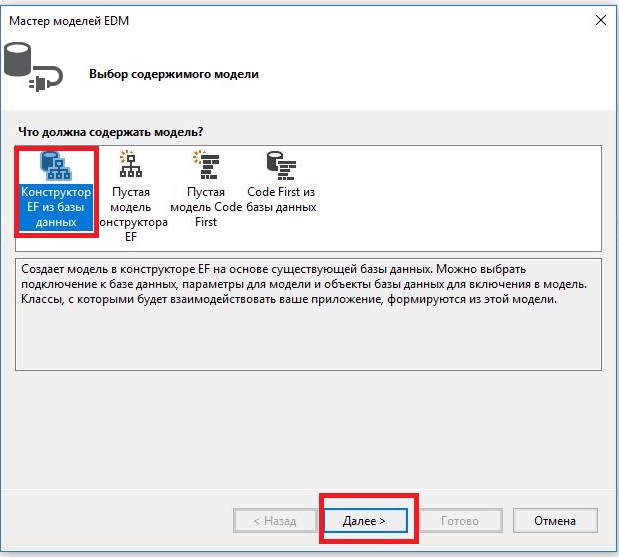This screenshot has height=557, width=619.
Task: Click the grayed-out 'Готово' button
Action: coord(460,521)
